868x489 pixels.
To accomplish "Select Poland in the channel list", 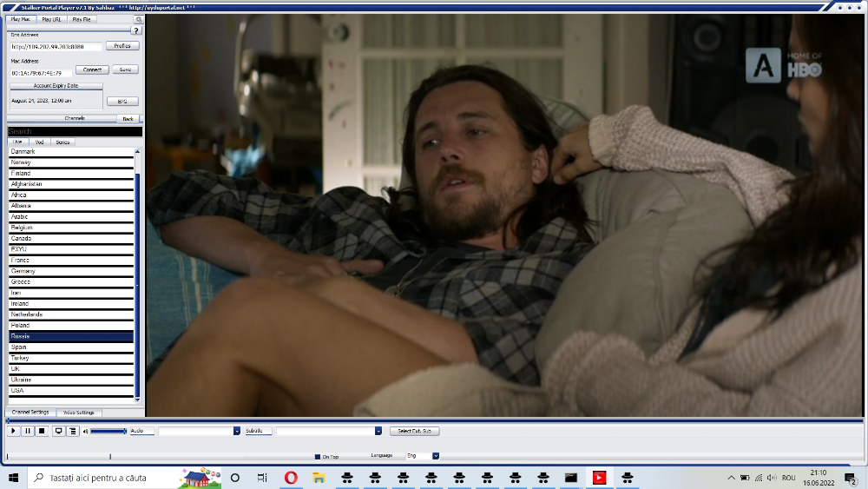I will click(71, 325).
